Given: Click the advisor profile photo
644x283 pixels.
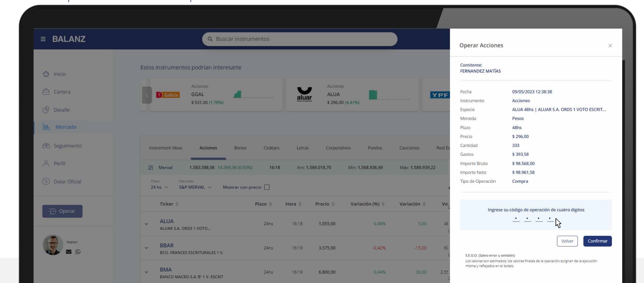Looking at the screenshot, I should pyautogui.click(x=53, y=245).
